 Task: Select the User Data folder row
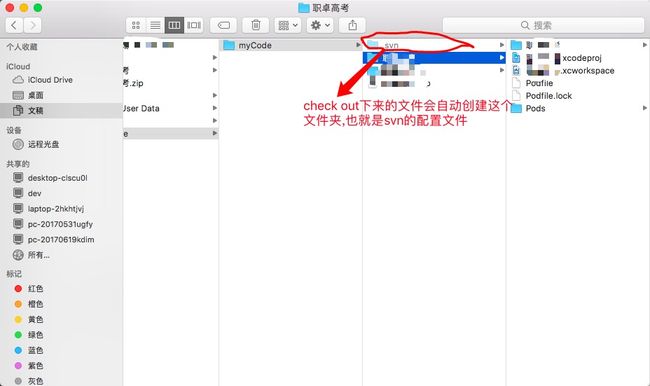171,108
